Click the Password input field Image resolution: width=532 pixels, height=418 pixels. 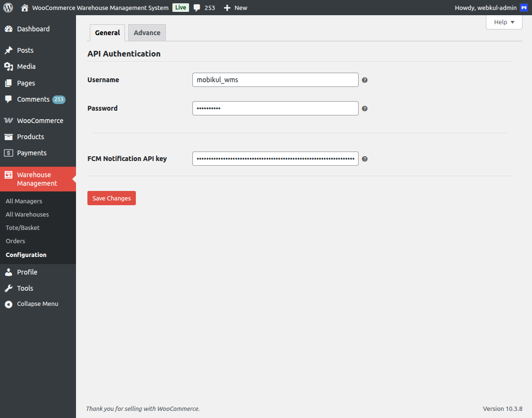275,108
